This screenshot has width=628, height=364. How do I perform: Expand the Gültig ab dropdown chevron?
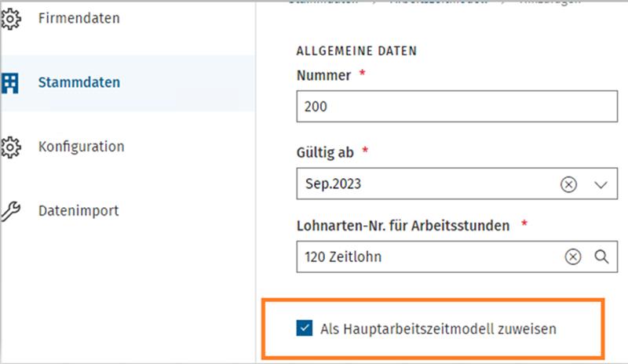[x=601, y=184]
